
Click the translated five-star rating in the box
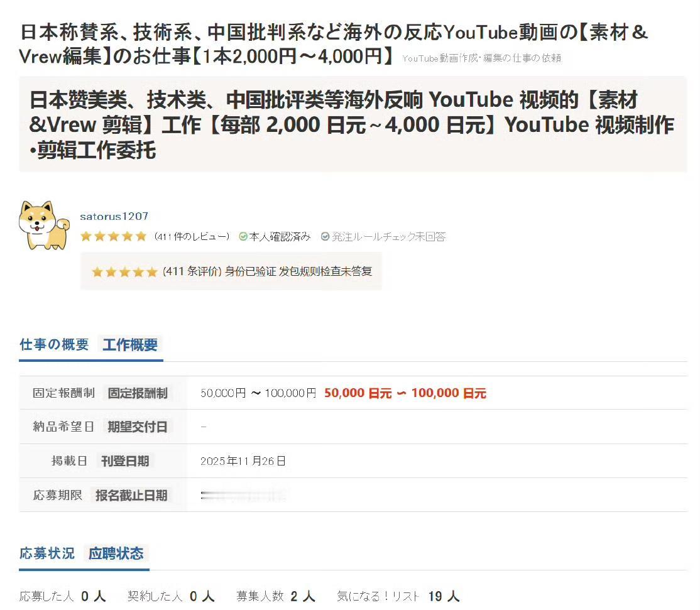124,272
